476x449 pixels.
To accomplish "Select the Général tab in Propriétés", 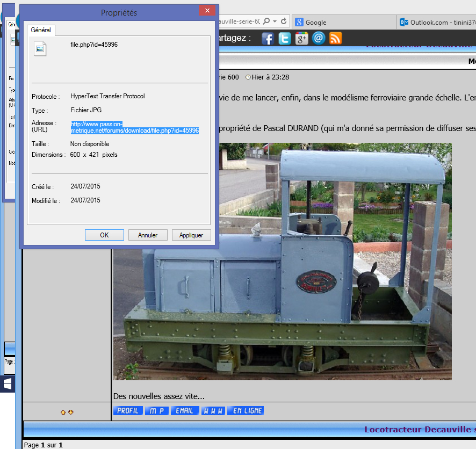I will [x=40, y=30].
